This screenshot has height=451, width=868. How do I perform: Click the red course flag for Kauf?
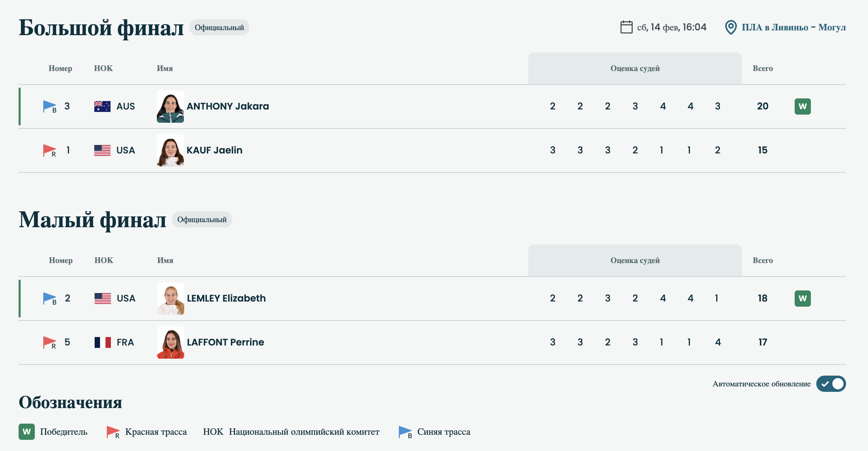click(49, 150)
